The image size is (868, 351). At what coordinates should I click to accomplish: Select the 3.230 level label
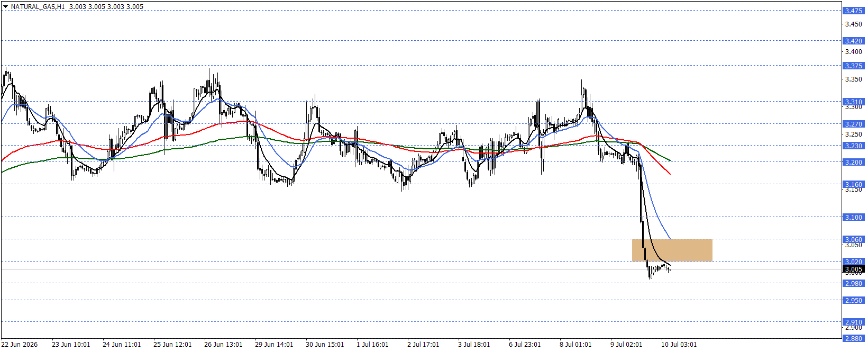coord(853,146)
